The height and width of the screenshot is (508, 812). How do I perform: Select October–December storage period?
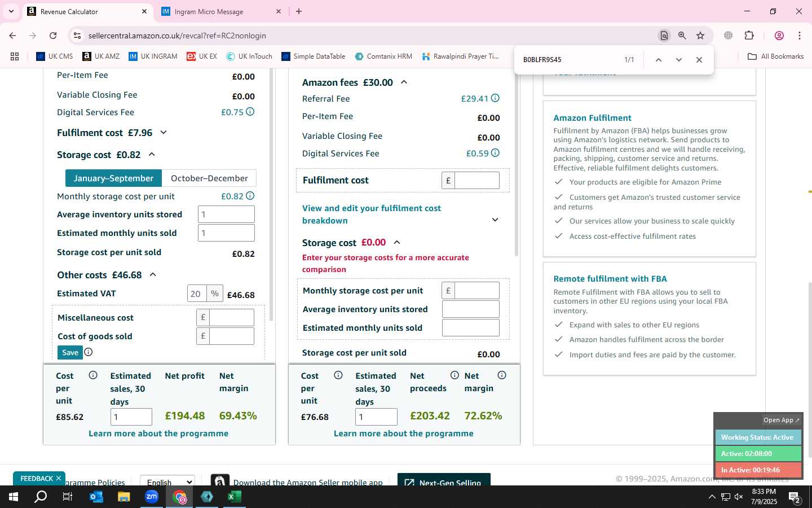(209, 178)
